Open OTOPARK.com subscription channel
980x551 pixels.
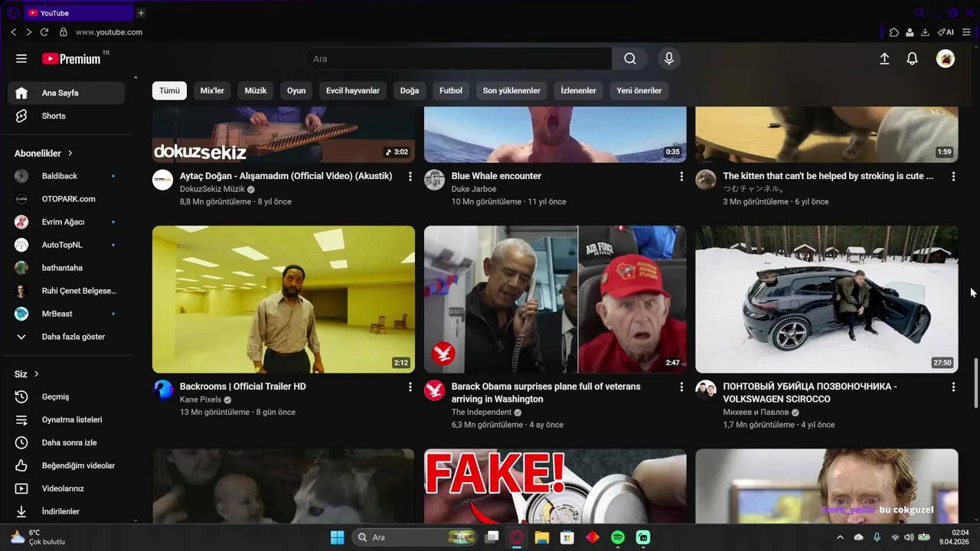click(66, 199)
